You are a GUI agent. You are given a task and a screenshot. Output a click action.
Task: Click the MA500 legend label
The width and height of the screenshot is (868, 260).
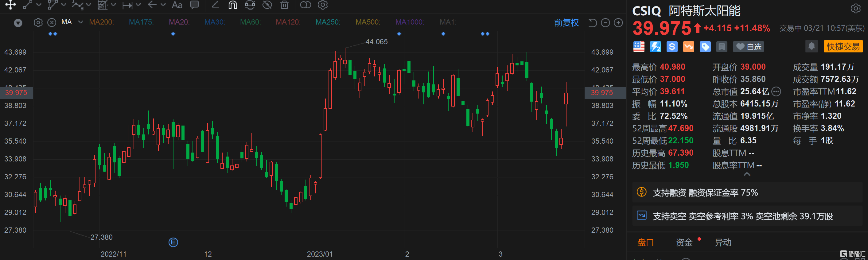[368, 22]
